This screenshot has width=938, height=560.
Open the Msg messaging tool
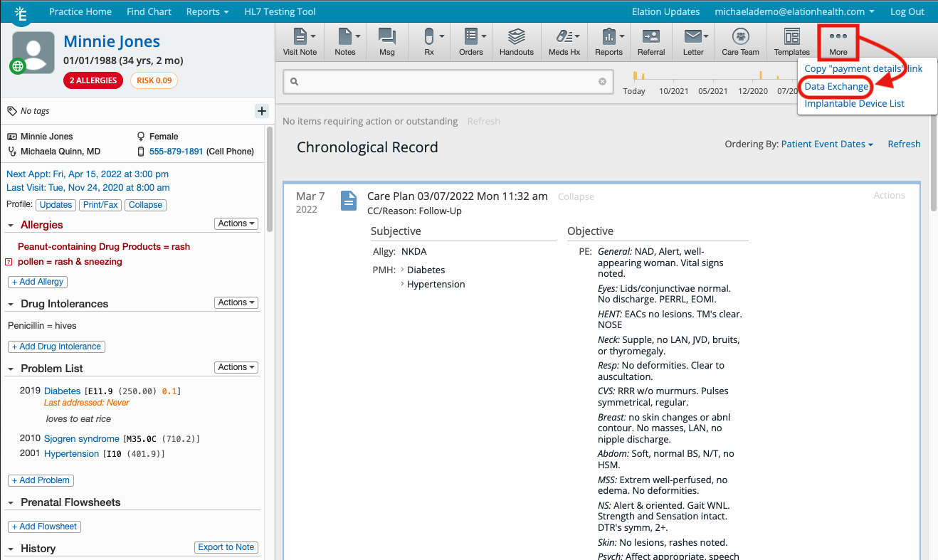[385, 41]
